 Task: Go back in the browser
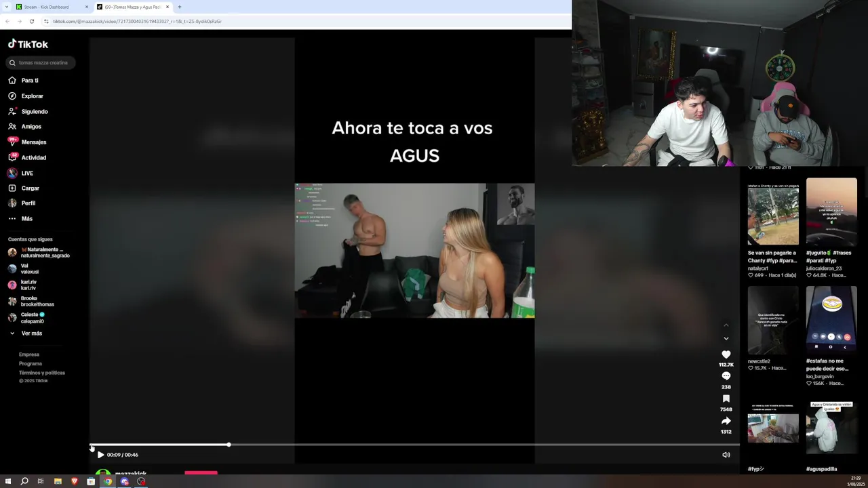pos(7,21)
